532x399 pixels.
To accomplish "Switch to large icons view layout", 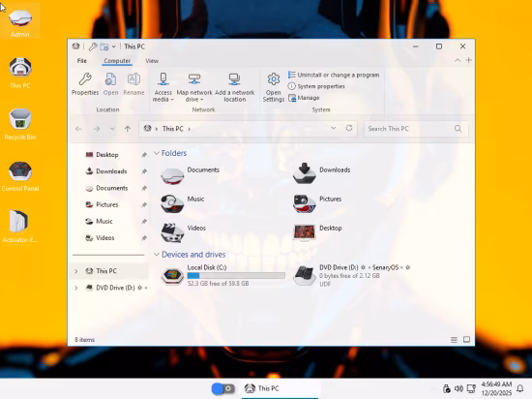I will 467,340.
